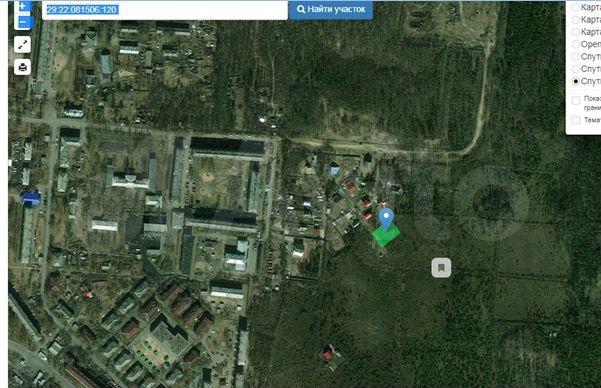601x388 pixels.
Task: Click the currently selected 'Спут…' radio button
Action: pyautogui.click(x=576, y=81)
